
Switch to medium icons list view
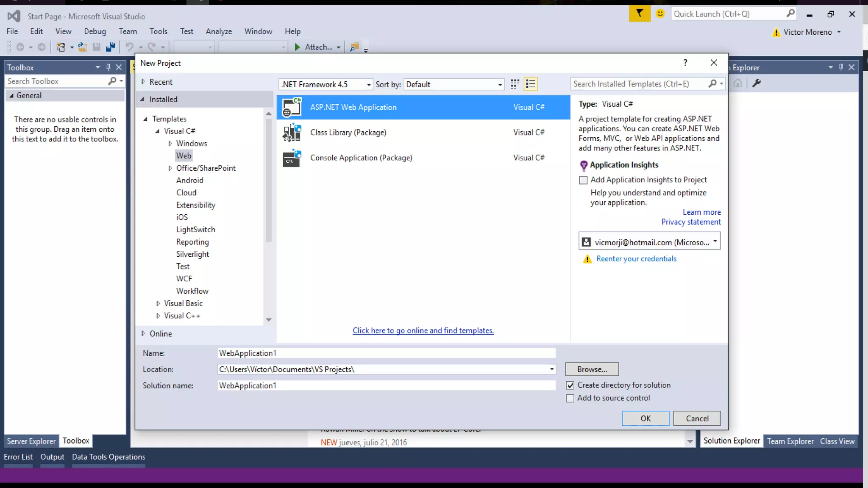pos(530,84)
